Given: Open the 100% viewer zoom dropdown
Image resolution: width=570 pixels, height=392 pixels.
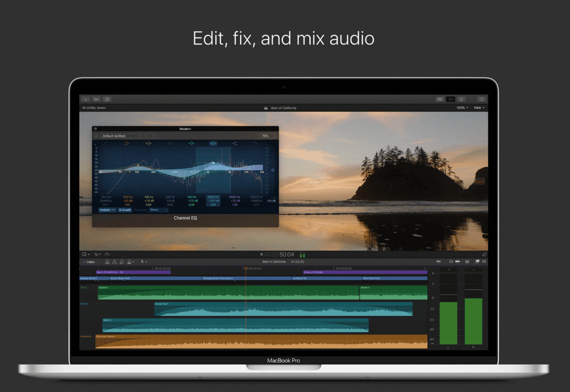Looking at the screenshot, I should (x=462, y=108).
